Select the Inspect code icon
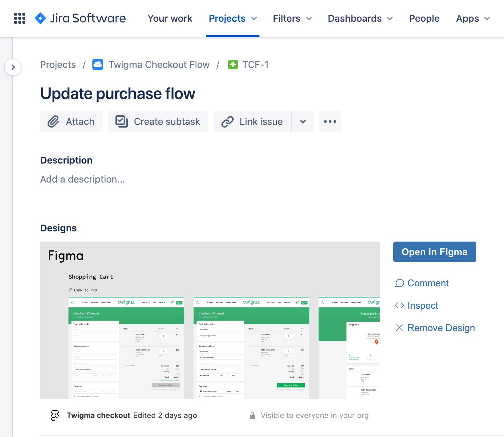 400,305
